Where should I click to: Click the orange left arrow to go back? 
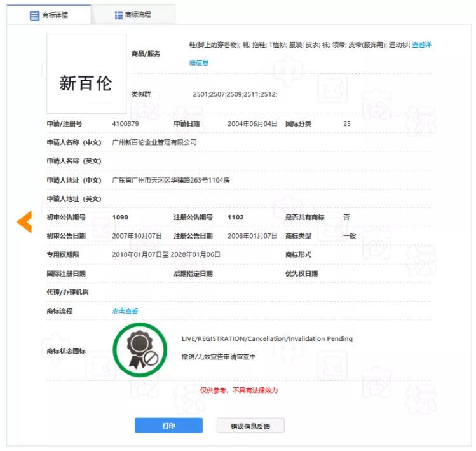[x=24, y=222]
